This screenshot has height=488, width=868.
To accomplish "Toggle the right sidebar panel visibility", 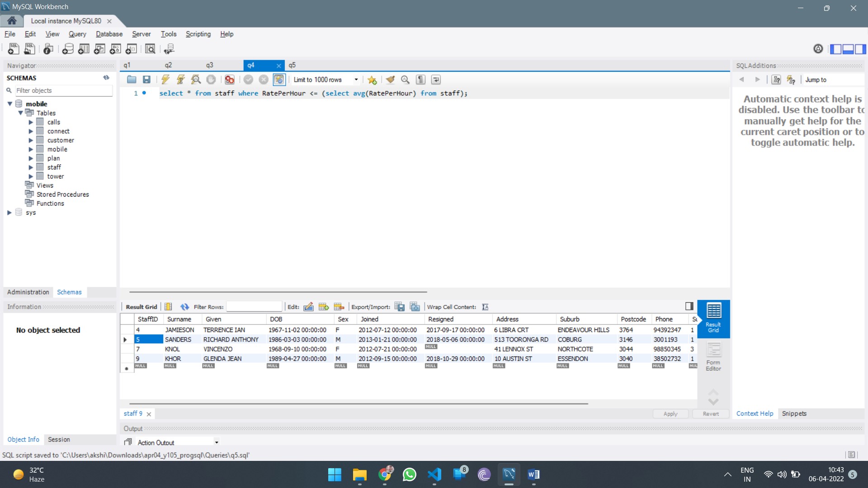I will (860, 49).
